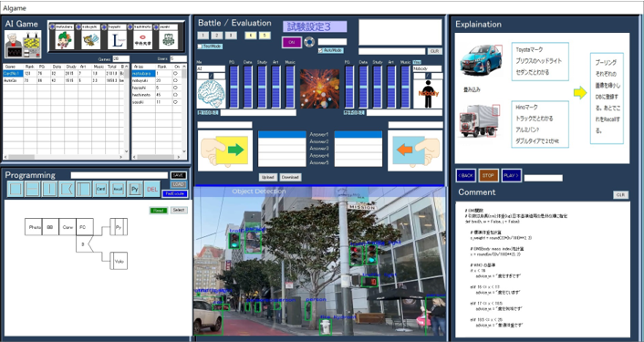
Task: Enable the TestMode checkbox
Action: (200, 47)
